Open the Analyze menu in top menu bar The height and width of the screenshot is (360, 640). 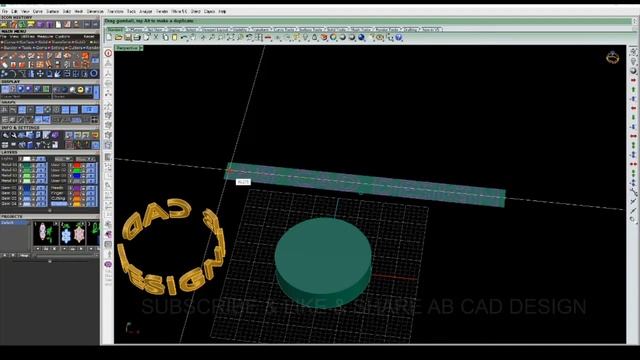coord(146,11)
